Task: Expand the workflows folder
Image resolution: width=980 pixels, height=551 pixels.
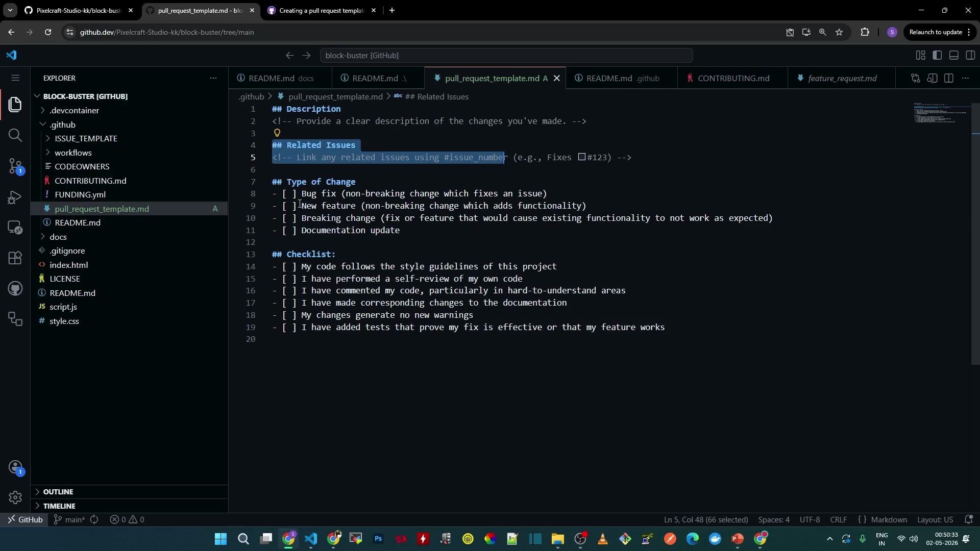Action: 130,153
